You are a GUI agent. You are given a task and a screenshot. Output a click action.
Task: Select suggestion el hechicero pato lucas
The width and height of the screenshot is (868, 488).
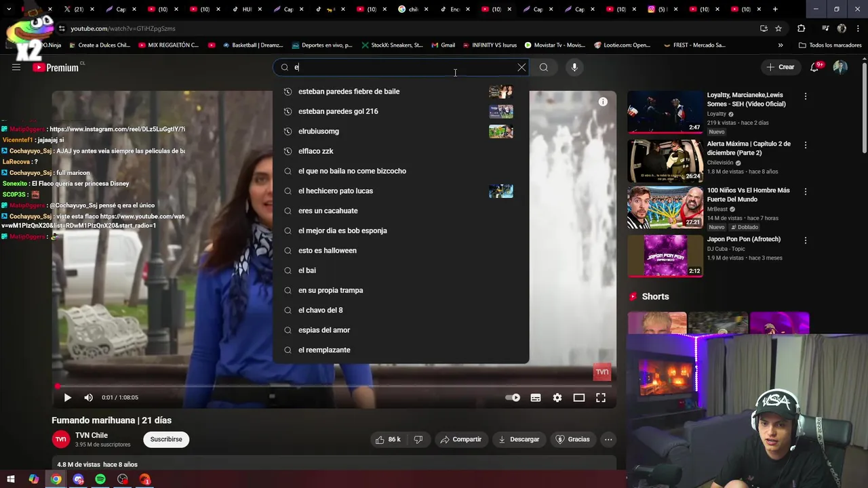[x=401, y=190]
